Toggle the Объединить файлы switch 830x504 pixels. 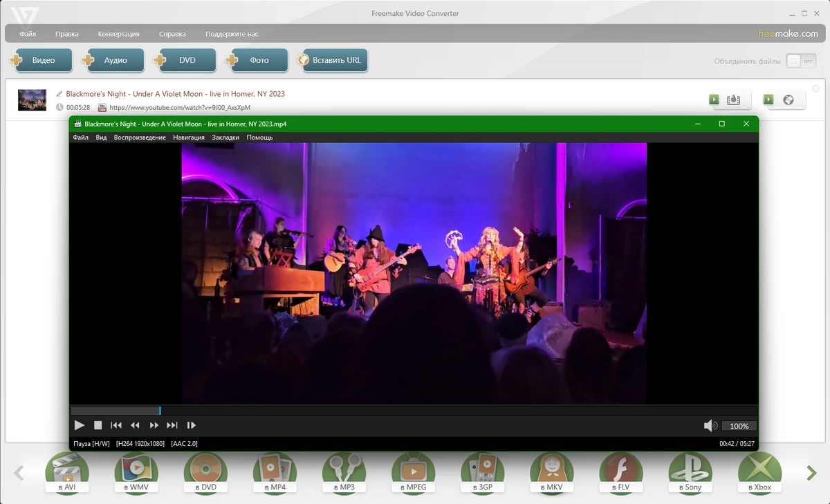coord(801,61)
